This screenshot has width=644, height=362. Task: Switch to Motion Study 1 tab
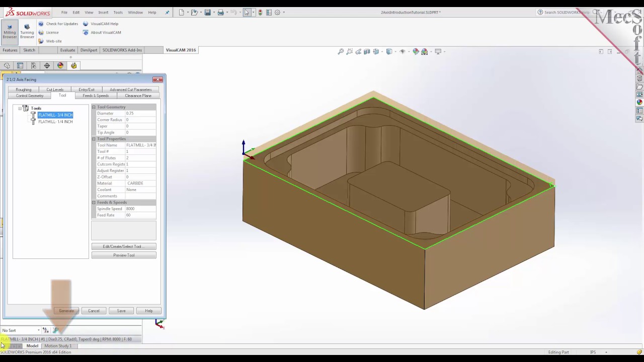[58, 346]
